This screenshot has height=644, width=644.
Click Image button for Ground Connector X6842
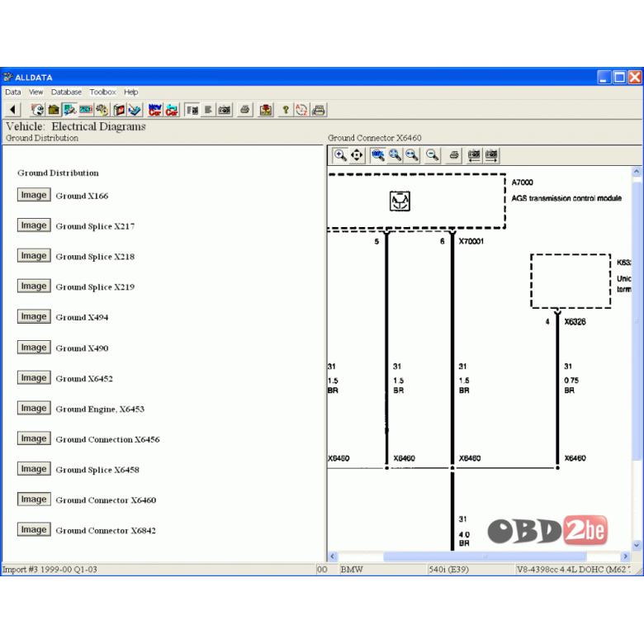34,529
